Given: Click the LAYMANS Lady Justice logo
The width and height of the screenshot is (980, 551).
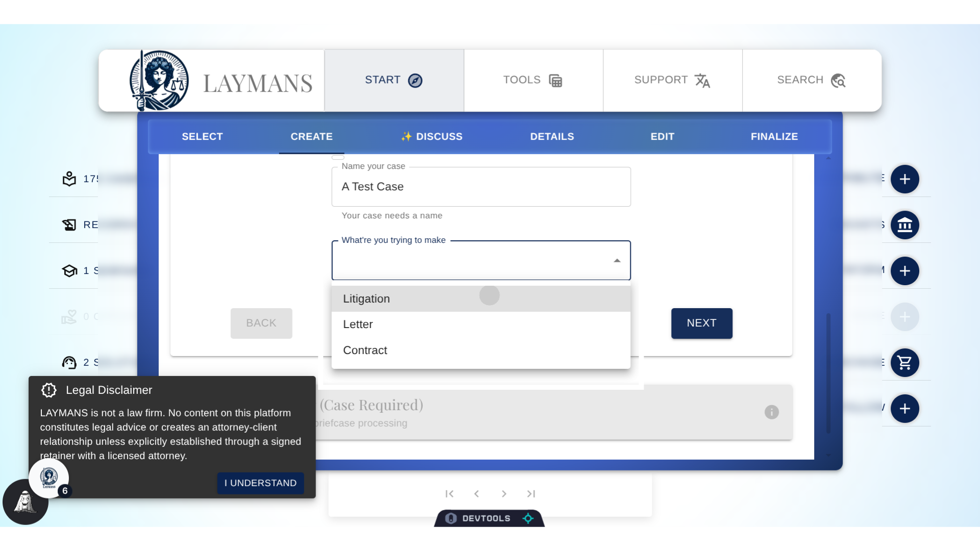Looking at the screenshot, I should (159, 81).
